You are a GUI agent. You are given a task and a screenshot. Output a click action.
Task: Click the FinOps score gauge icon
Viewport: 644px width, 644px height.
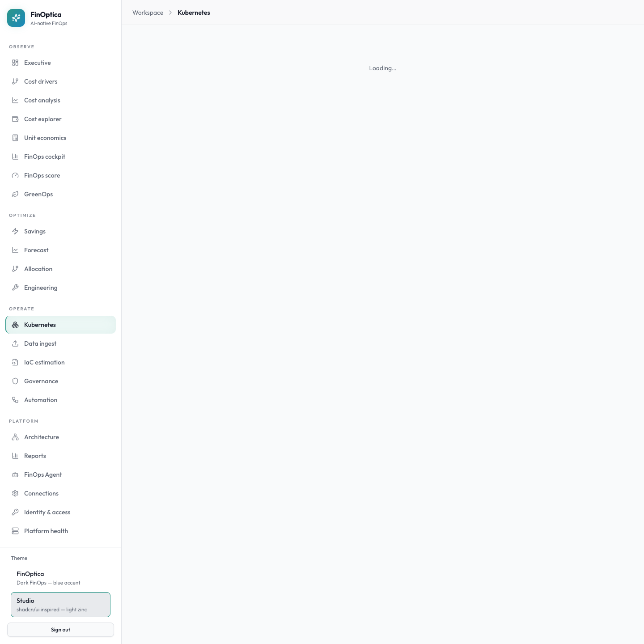(x=15, y=175)
